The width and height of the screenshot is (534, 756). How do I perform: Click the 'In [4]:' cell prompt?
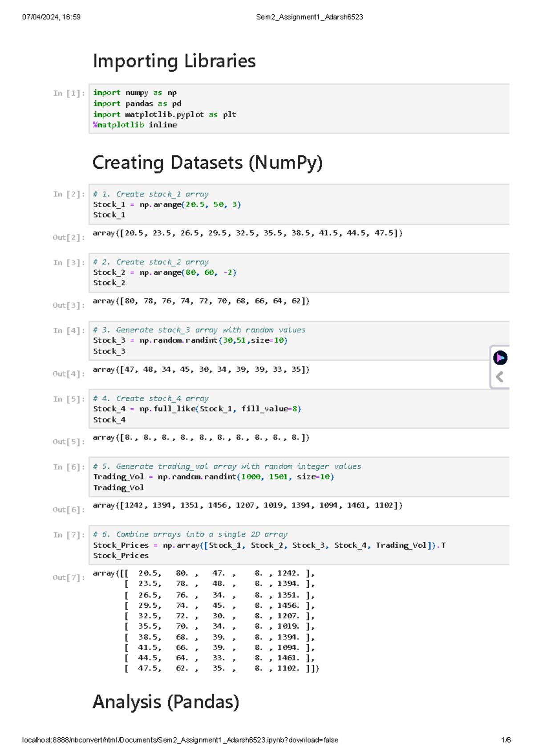click(69, 330)
